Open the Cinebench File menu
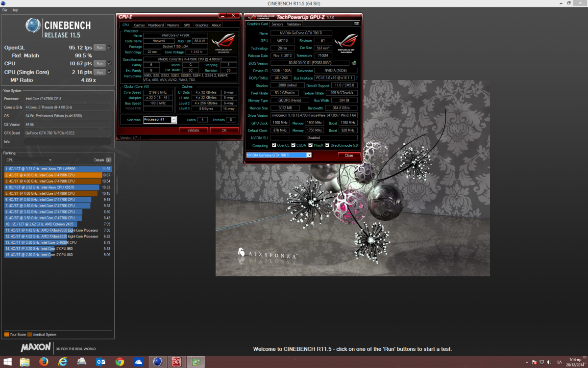The image size is (588, 368). 4,10
